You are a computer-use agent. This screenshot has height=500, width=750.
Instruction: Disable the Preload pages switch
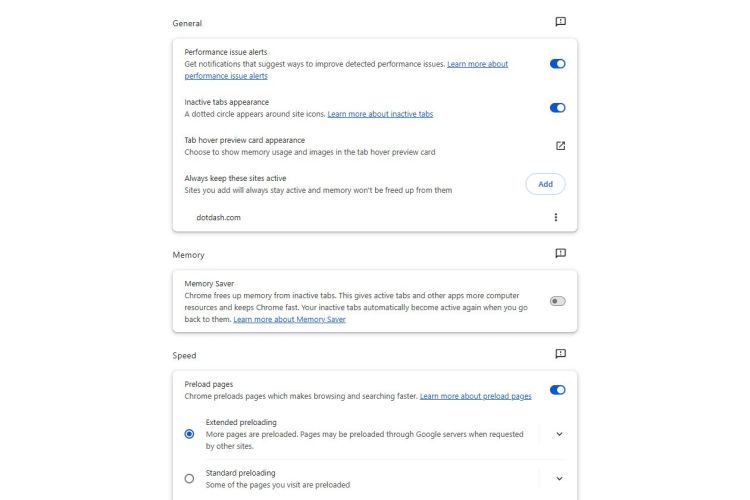tap(557, 390)
